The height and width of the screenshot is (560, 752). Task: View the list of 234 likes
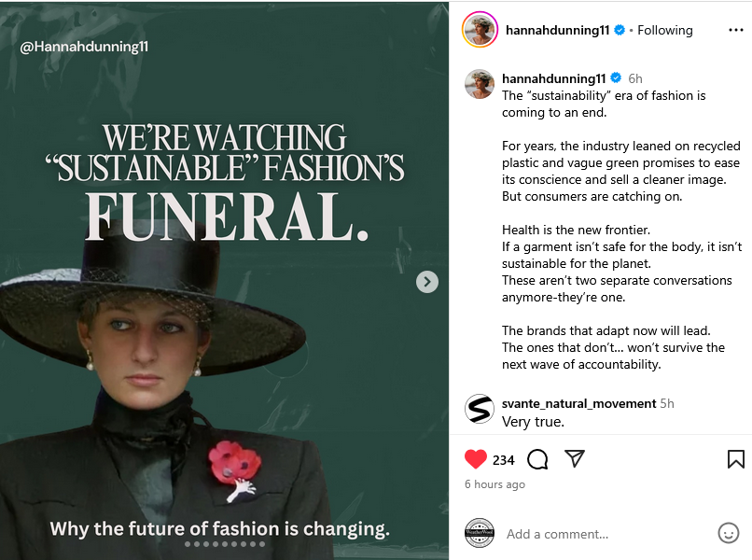click(504, 459)
